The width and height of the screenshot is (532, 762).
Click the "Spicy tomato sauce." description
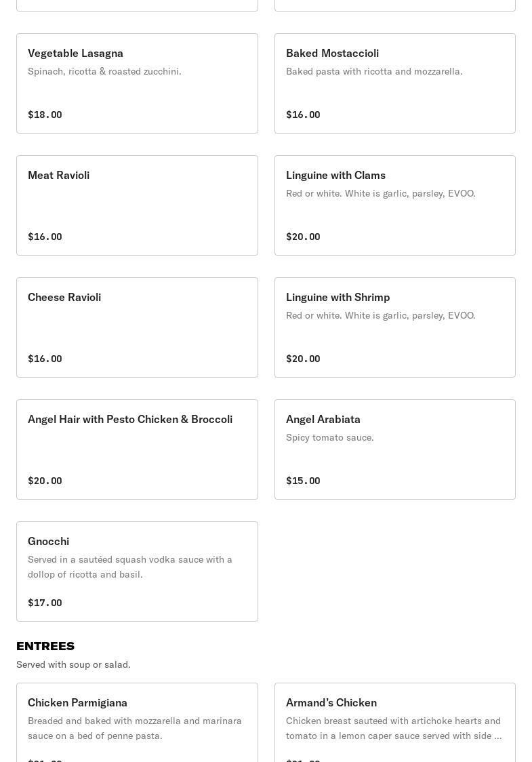[x=330, y=437]
